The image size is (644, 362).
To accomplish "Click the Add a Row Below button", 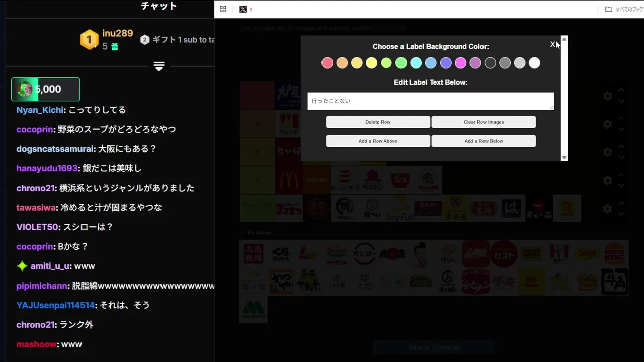I will pyautogui.click(x=484, y=141).
